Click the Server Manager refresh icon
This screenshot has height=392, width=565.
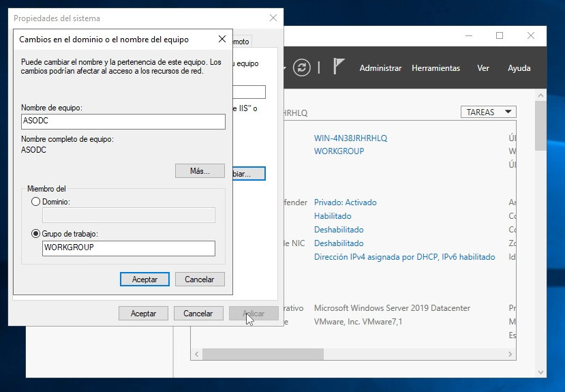[301, 67]
